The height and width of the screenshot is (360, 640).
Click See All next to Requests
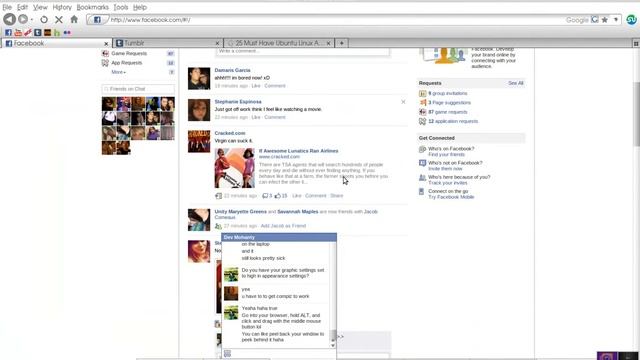[516, 83]
